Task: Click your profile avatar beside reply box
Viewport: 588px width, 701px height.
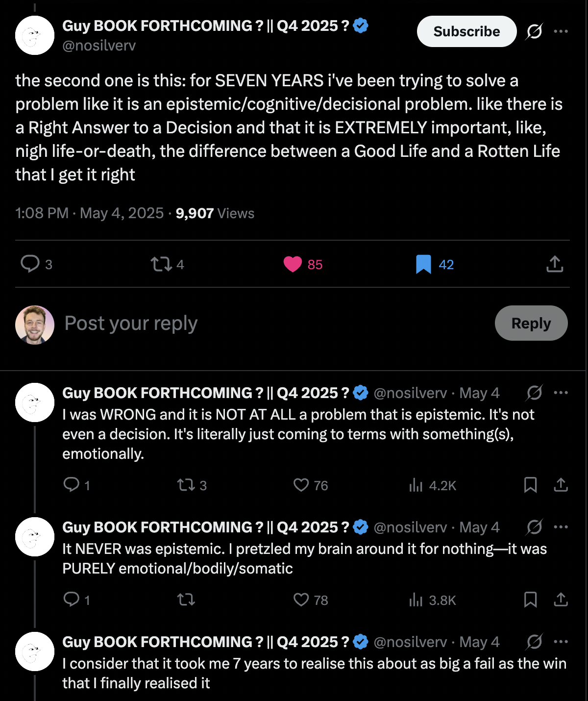Action: (x=35, y=325)
